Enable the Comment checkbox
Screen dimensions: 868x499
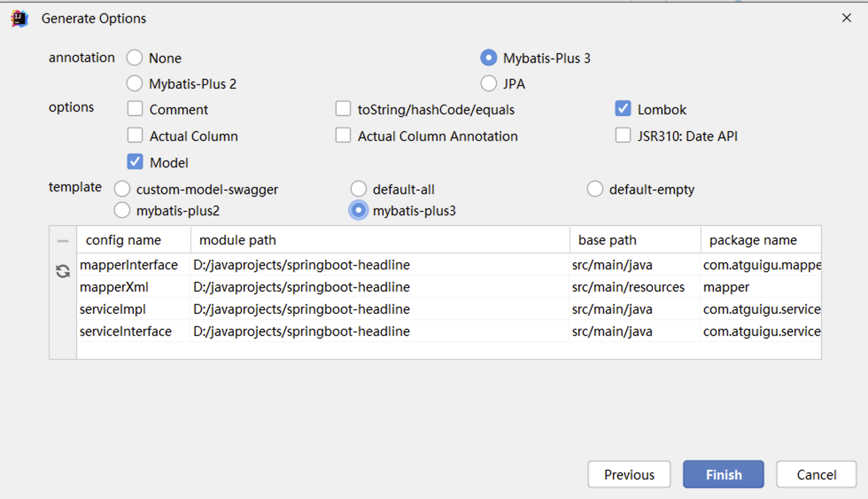(135, 109)
